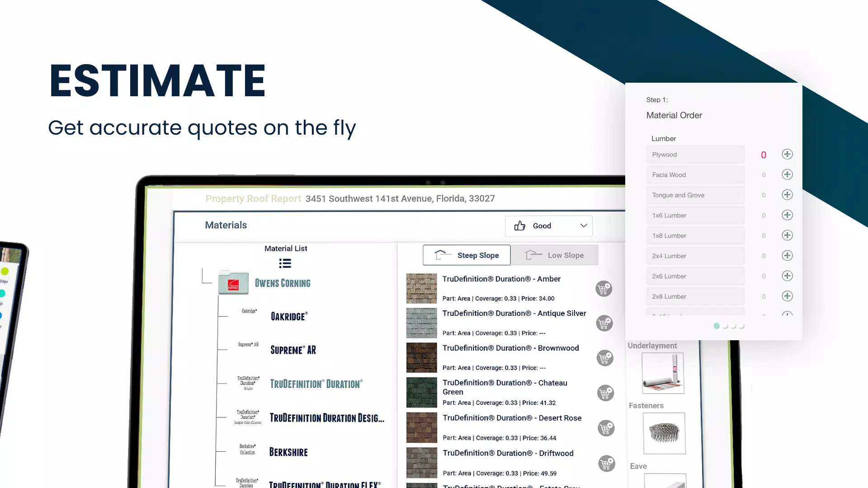Click the Materials panel heading

click(226, 225)
